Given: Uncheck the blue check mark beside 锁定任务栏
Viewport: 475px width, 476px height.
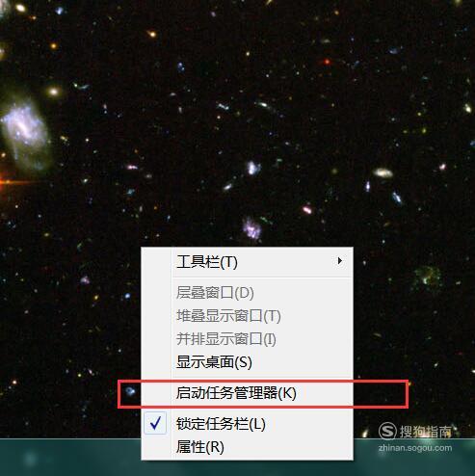Looking at the screenshot, I should pos(155,423).
